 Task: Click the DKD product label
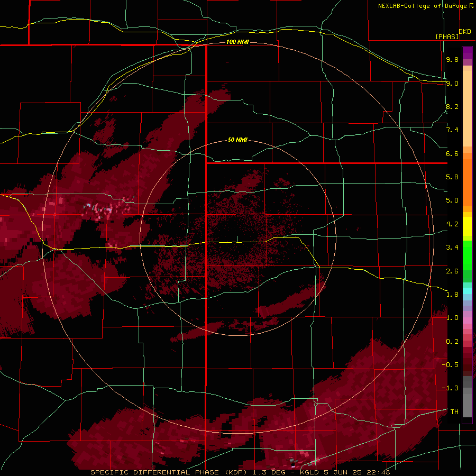(x=465, y=32)
